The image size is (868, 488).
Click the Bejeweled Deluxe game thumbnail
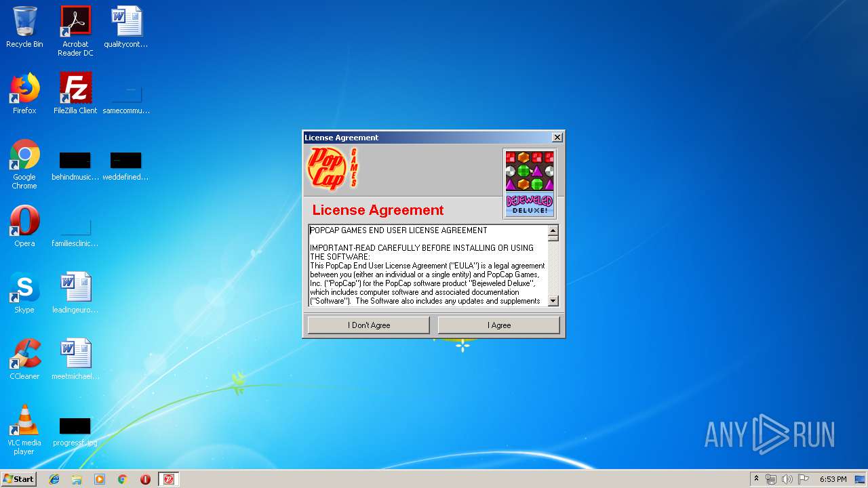tap(530, 184)
